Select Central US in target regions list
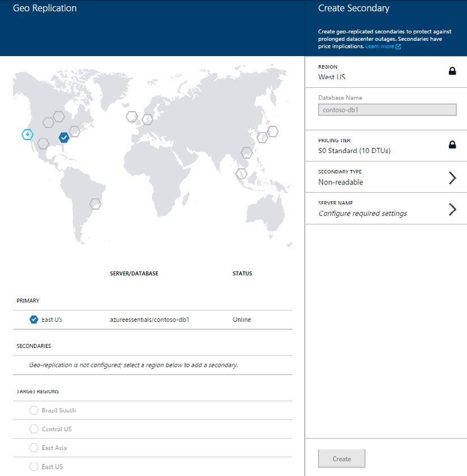Screen dimensions: 467x476 57,429
